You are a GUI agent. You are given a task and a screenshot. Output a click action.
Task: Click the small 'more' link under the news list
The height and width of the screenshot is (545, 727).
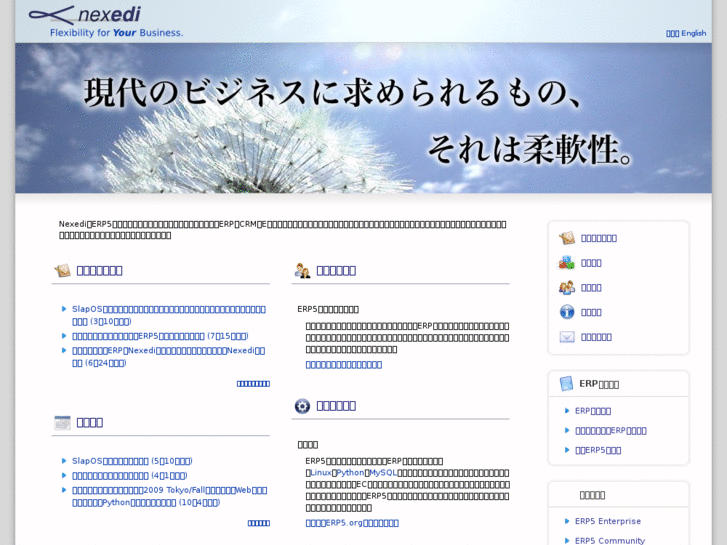pos(253,384)
